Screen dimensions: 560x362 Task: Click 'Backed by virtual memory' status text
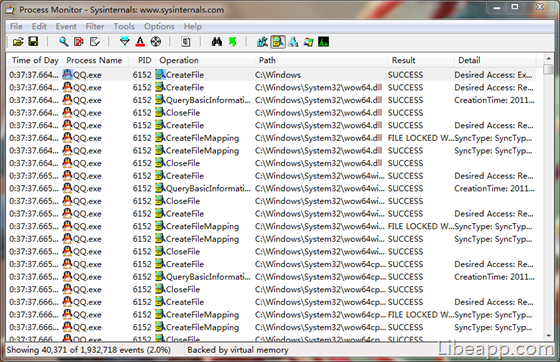click(x=238, y=350)
